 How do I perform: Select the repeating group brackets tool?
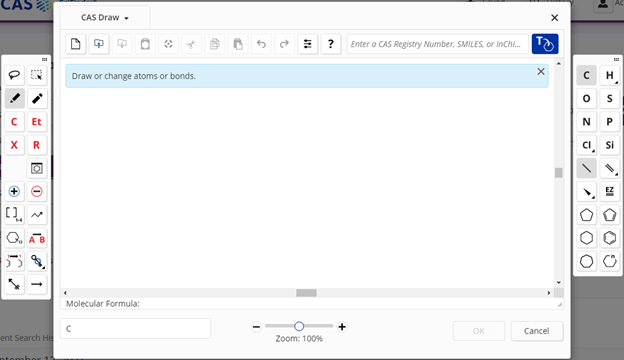[x=14, y=215]
